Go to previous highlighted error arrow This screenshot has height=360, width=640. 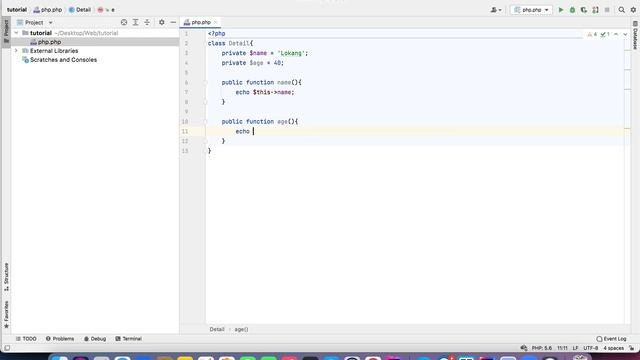point(616,35)
